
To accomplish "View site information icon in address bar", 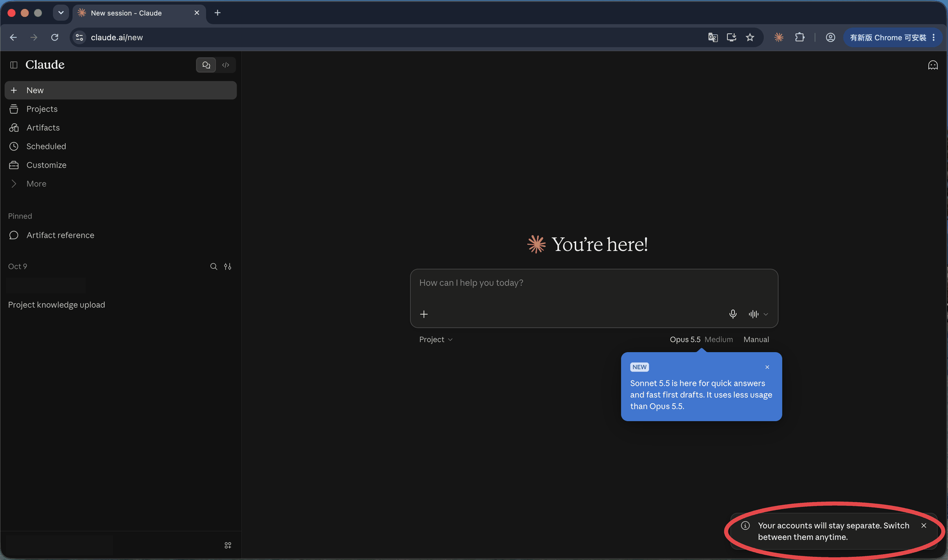I will pos(80,37).
